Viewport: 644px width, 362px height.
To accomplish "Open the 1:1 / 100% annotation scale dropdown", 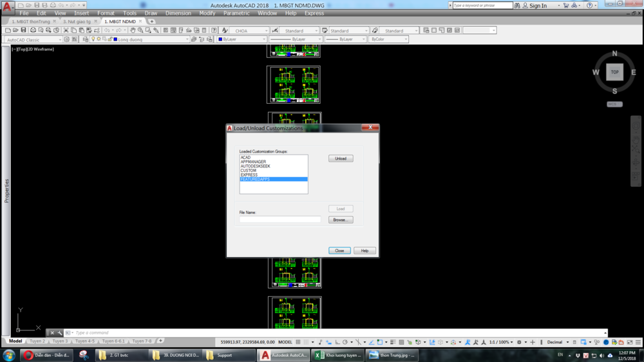I will pyautogui.click(x=500, y=342).
